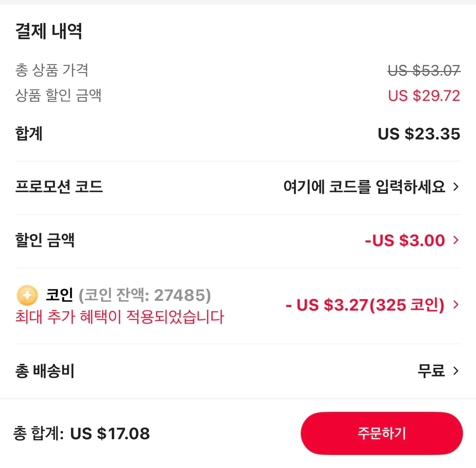Select the - US $3.27(325 코인) coin discount
Screen dimensions: 476x468
[365, 306]
